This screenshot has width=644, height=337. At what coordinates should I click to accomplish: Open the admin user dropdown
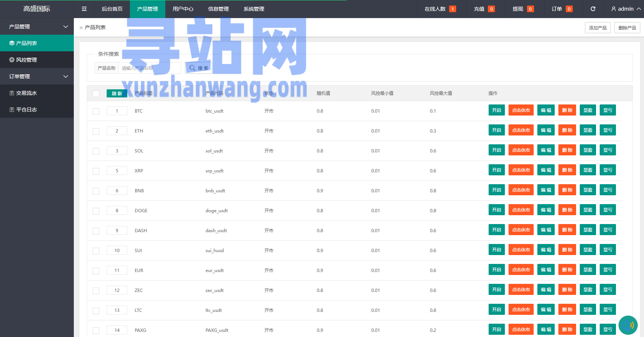point(626,9)
